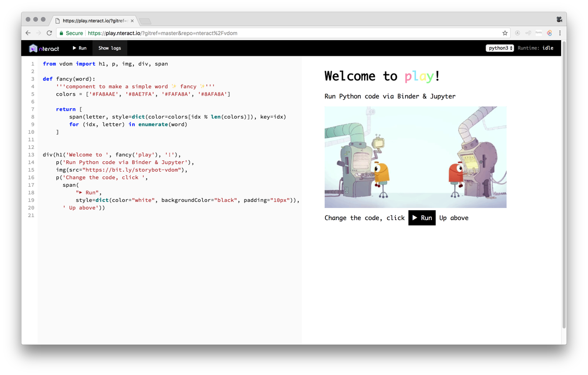Bookmark this page with the star icon
The width and height of the screenshot is (588, 375).
coord(505,33)
